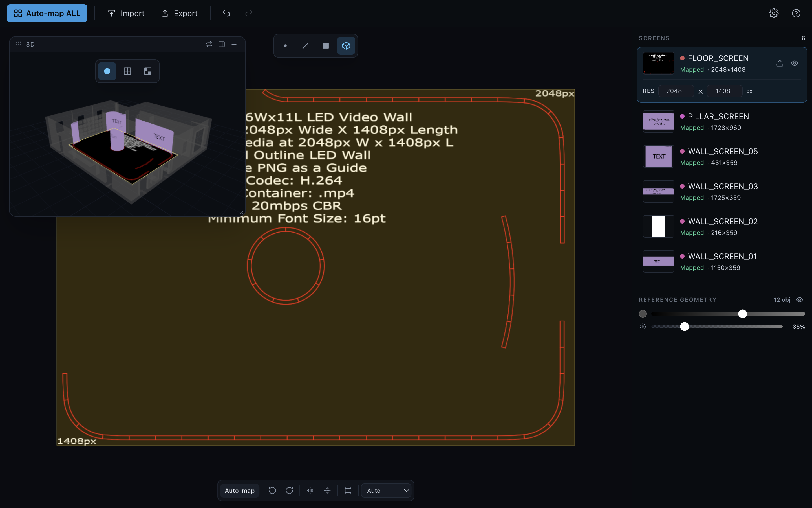
Task: Select checker display mode in 3D view
Action: [x=148, y=71]
